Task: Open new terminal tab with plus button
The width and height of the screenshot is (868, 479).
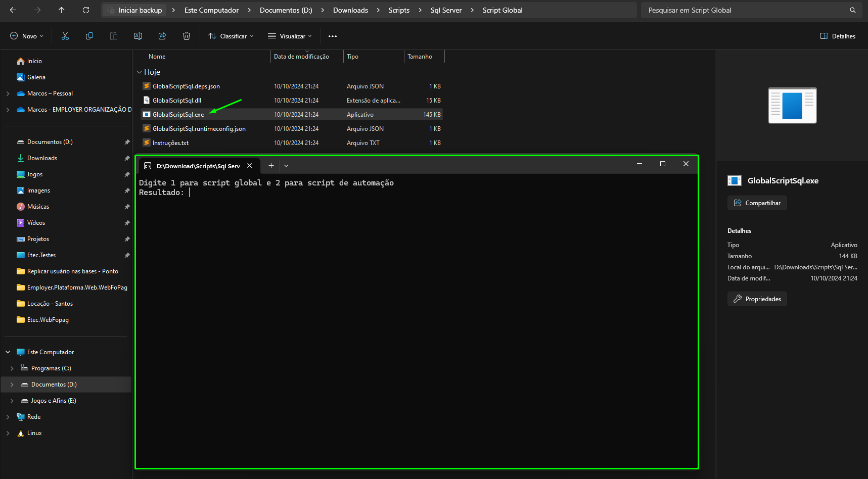Action: pos(271,165)
